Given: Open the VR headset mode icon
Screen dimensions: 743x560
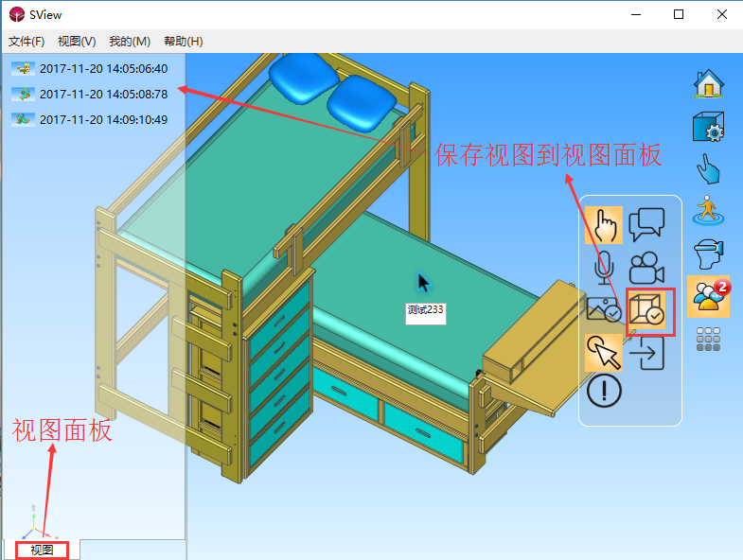Looking at the screenshot, I should [x=708, y=254].
